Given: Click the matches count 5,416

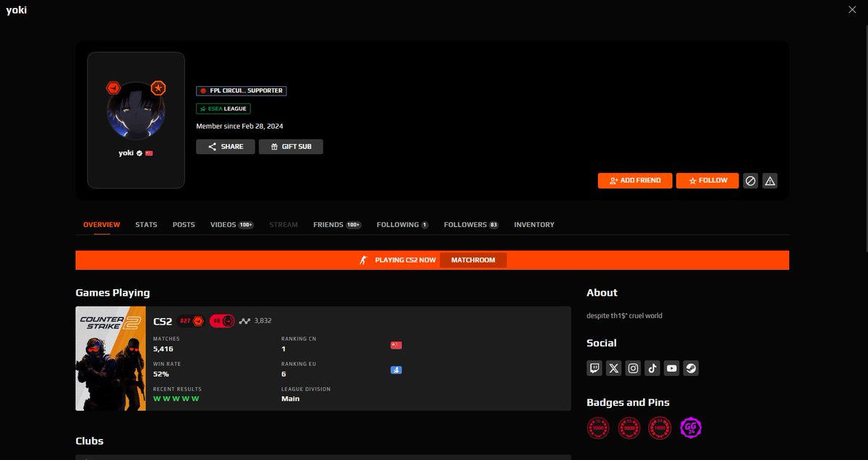Looking at the screenshot, I should tap(163, 349).
